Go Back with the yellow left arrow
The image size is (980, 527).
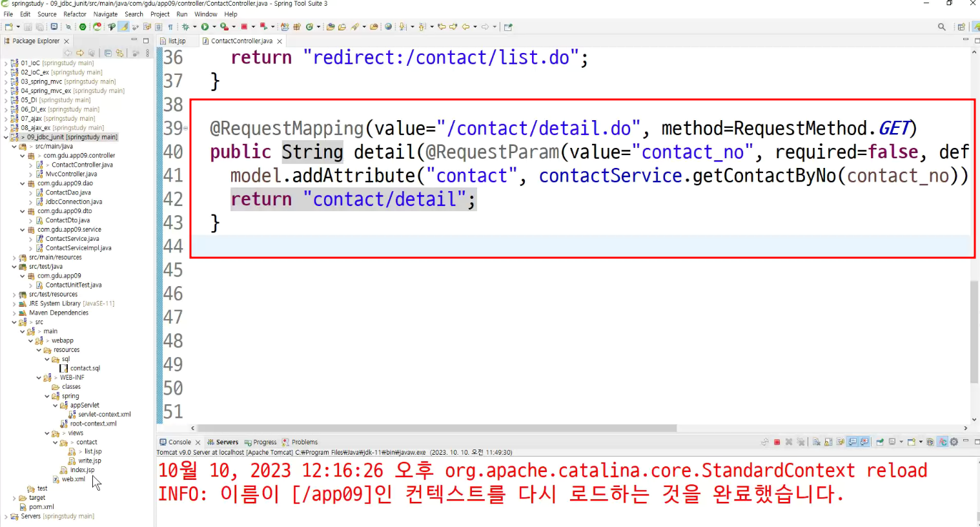tap(465, 26)
